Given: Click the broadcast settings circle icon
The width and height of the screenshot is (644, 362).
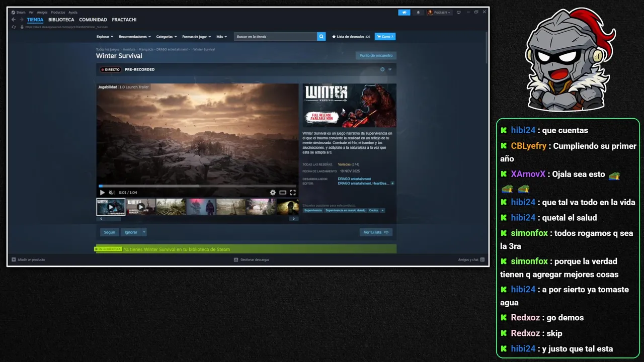Looking at the screenshot, I should 382,69.
